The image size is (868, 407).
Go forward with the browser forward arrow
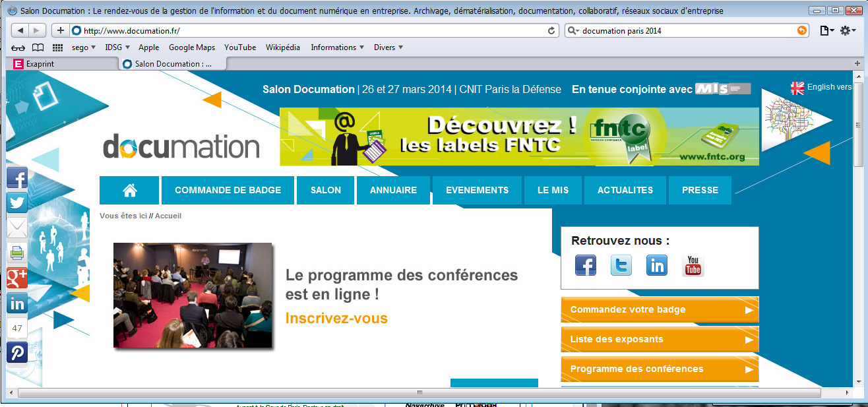(37, 30)
